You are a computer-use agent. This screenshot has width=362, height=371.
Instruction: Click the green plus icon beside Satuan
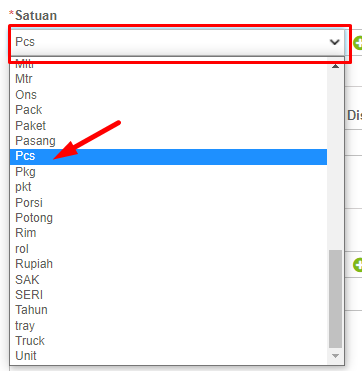[x=358, y=43]
